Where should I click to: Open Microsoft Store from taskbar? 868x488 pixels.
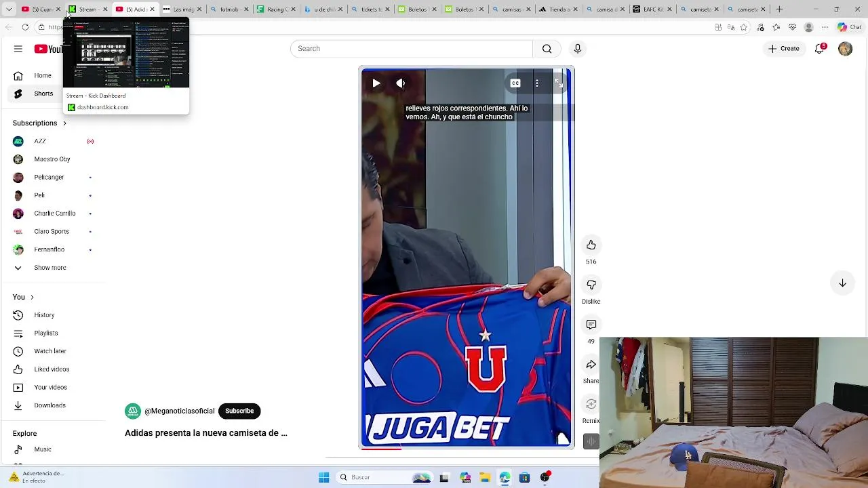pos(524,478)
